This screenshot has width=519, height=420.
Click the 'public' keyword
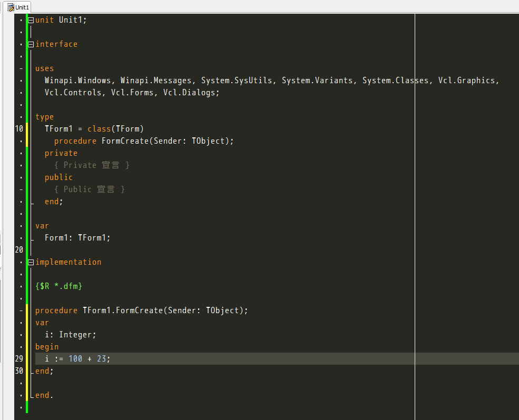click(58, 177)
